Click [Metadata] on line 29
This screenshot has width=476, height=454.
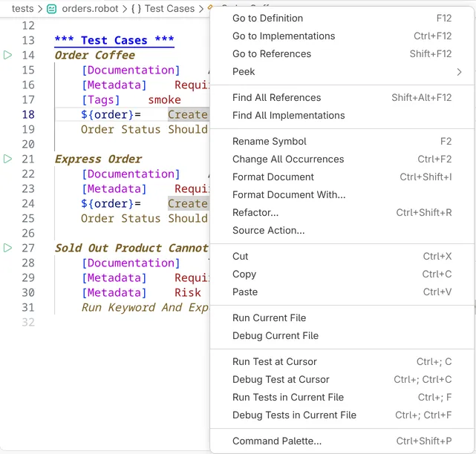pyautogui.click(x=114, y=277)
